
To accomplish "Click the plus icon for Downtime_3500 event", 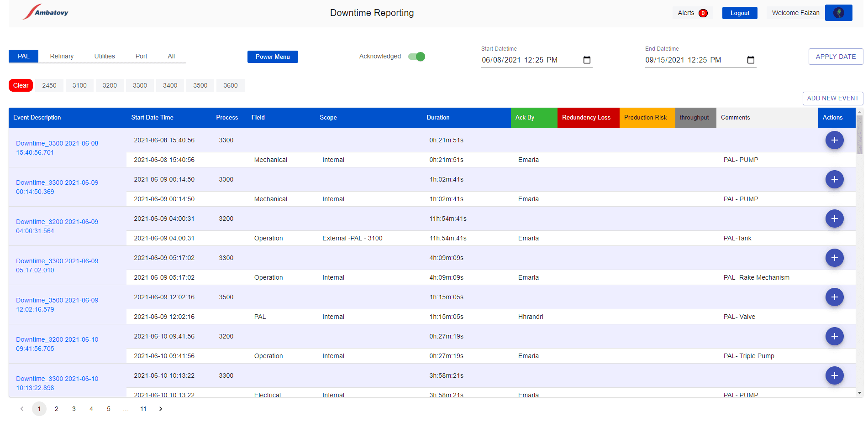I will (x=835, y=297).
